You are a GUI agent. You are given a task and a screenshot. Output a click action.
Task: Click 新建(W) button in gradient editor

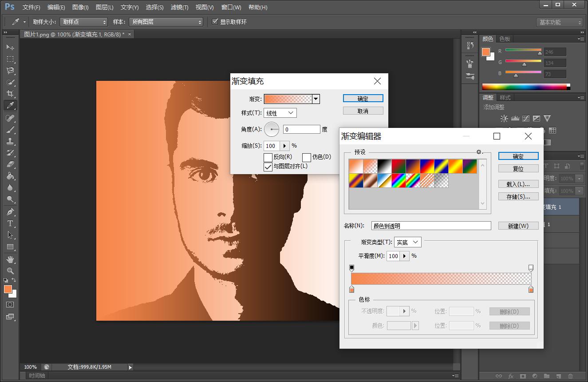[518, 226]
